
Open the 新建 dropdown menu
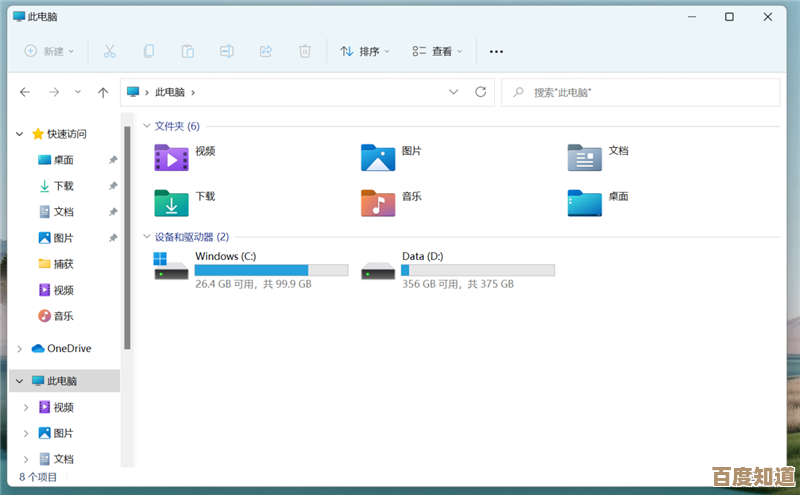pyautogui.click(x=49, y=51)
